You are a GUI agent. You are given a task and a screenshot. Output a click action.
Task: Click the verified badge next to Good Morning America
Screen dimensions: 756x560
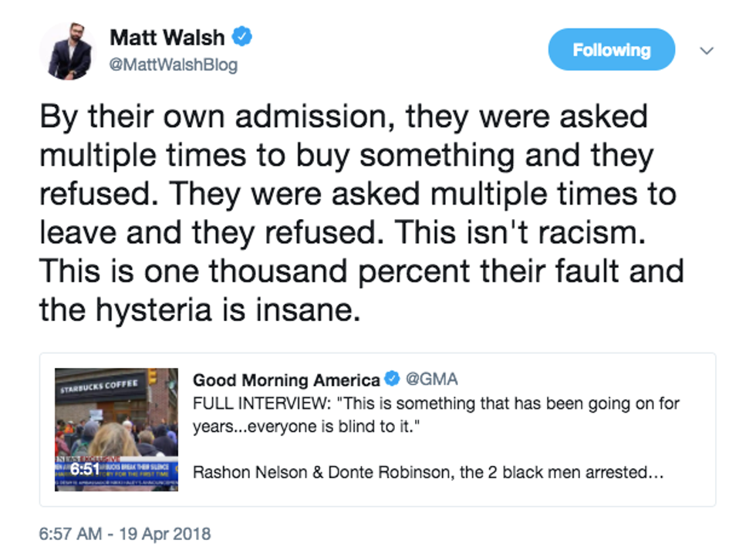(x=393, y=379)
